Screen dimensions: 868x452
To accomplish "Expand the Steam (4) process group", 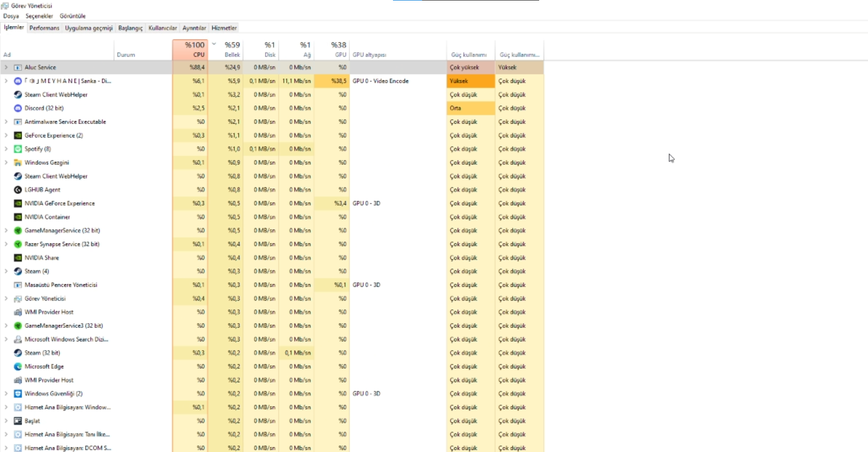I will 6,271.
